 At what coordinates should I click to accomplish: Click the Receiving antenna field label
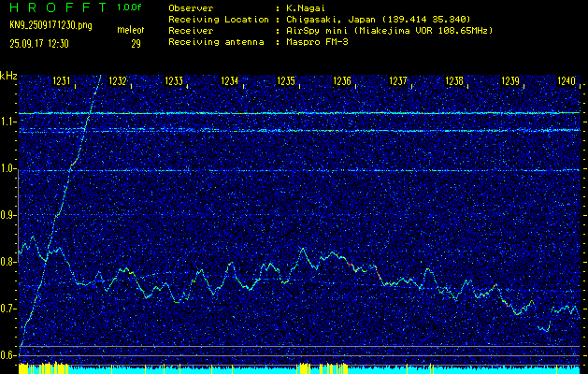tap(216, 42)
